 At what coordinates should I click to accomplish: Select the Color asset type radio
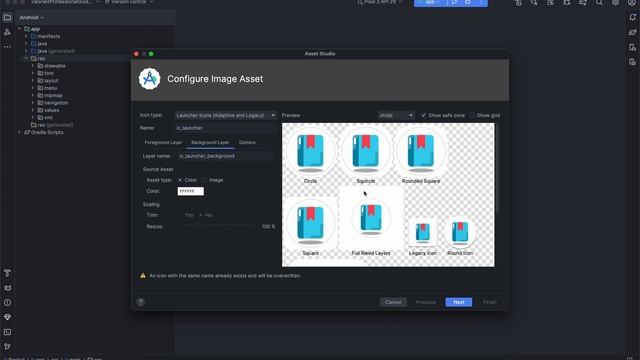[x=180, y=180]
